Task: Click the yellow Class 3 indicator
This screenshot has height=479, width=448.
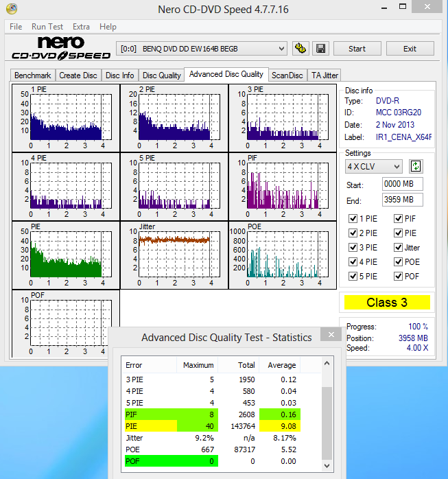Action: [387, 303]
